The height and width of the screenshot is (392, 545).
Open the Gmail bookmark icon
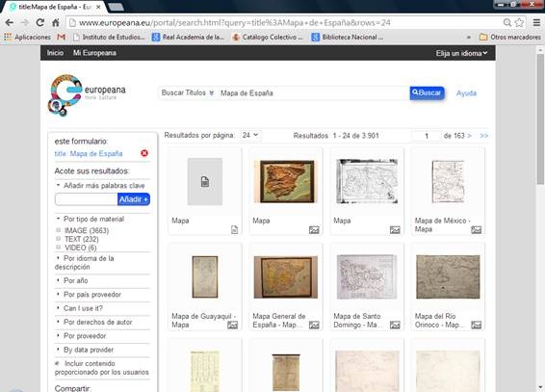pyautogui.click(x=62, y=37)
